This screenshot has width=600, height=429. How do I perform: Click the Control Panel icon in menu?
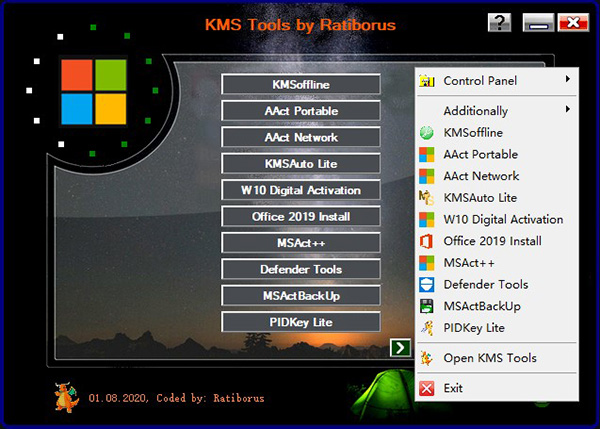tap(426, 81)
